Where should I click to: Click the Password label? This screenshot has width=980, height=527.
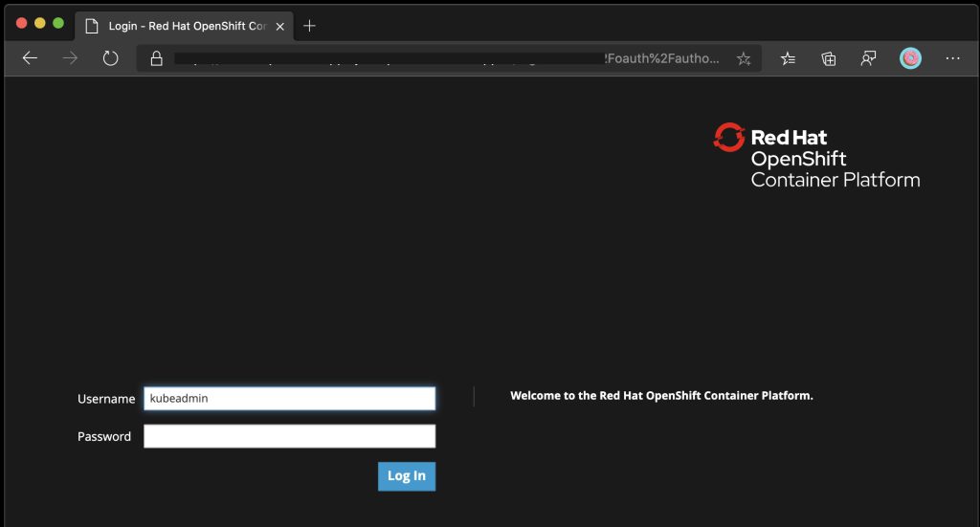(104, 436)
